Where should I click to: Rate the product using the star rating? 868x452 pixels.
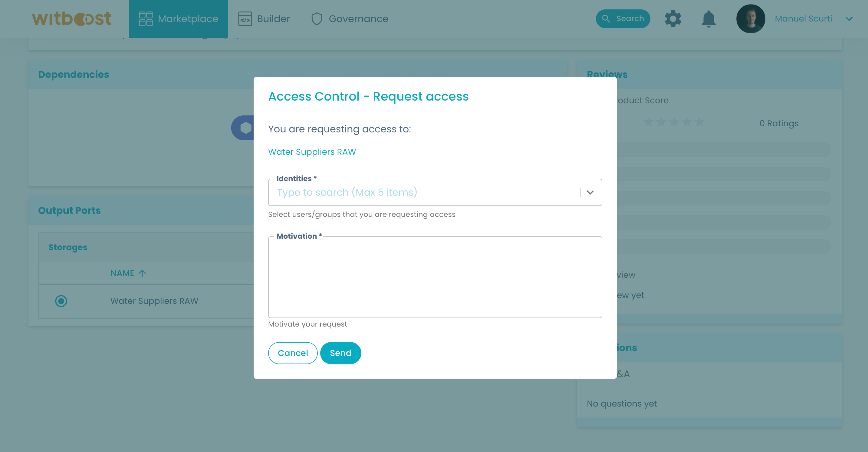pyautogui.click(x=673, y=122)
